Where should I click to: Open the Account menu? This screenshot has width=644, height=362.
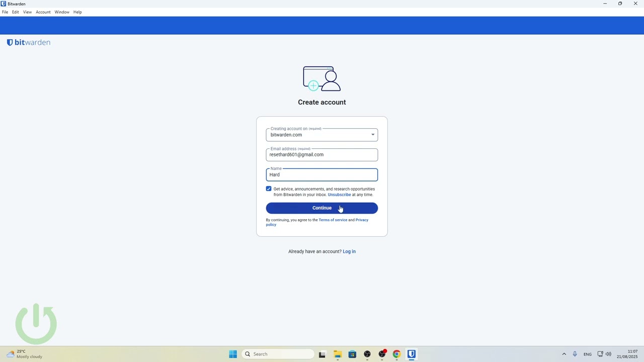pyautogui.click(x=43, y=12)
